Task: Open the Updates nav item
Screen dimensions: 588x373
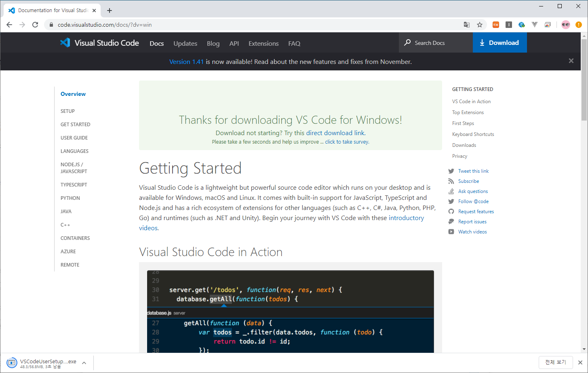Action: (x=185, y=43)
